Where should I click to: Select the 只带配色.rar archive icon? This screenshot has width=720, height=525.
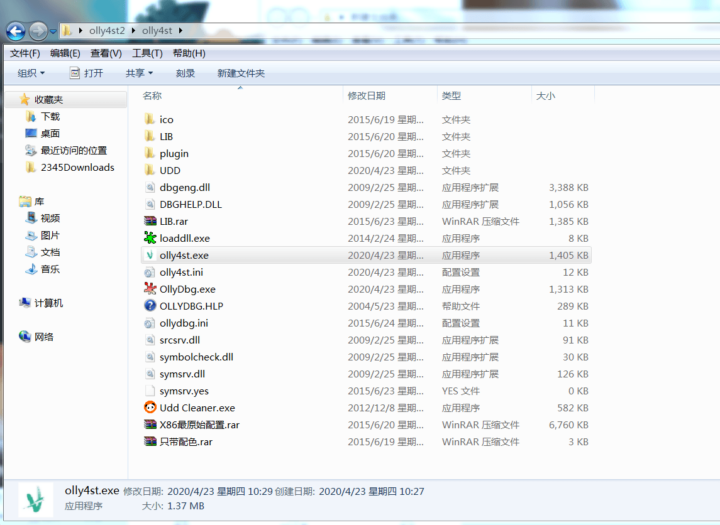click(150, 442)
